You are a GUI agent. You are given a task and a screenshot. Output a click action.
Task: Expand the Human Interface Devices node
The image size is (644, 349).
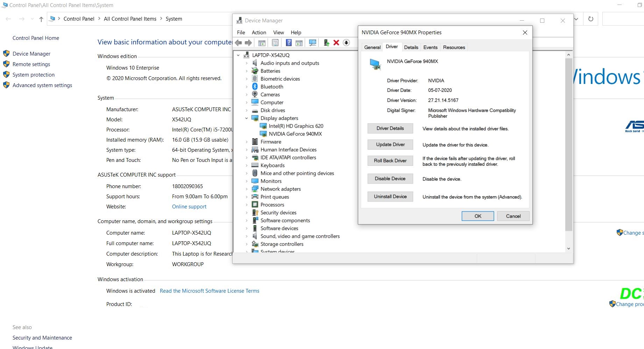(x=246, y=150)
